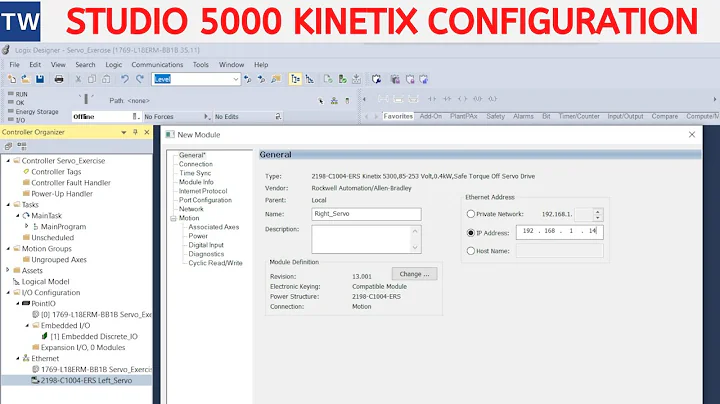Click the Undo arrow icon
Image resolution: width=720 pixels, height=404 pixels.
coord(125,79)
